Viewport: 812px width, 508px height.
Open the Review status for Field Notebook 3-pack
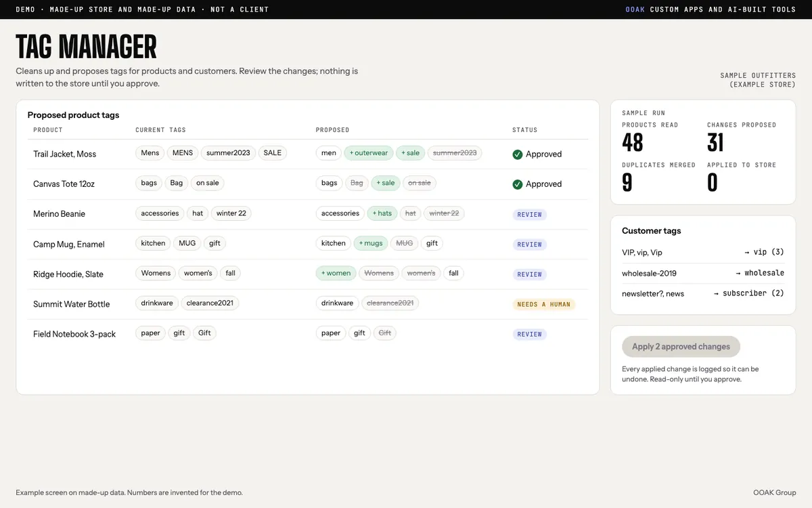pos(529,334)
